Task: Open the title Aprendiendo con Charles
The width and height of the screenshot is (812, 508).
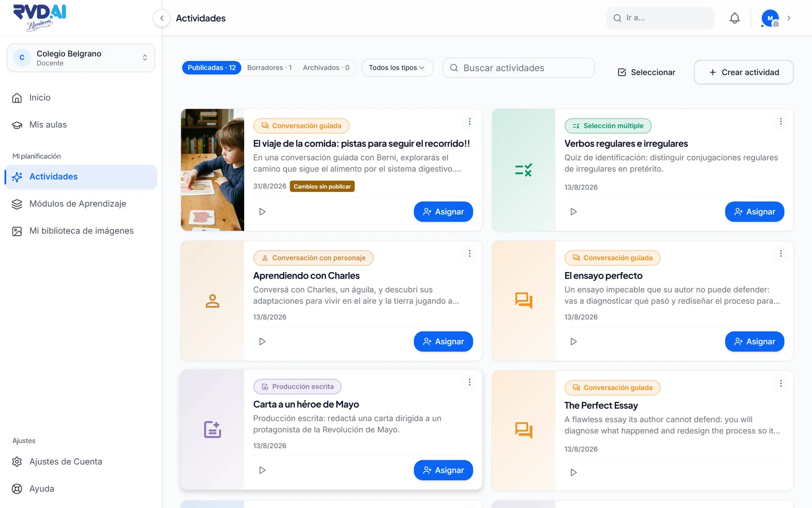Action: point(306,276)
